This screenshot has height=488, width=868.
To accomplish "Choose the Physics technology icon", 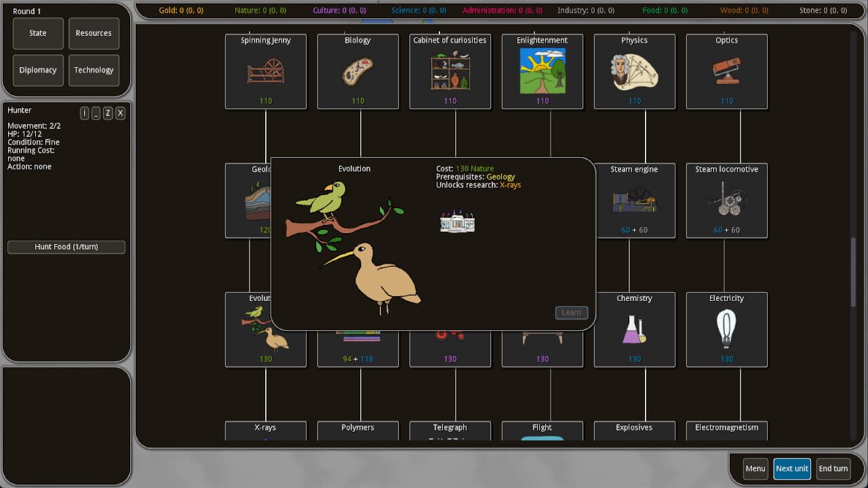I will (x=635, y=71).
